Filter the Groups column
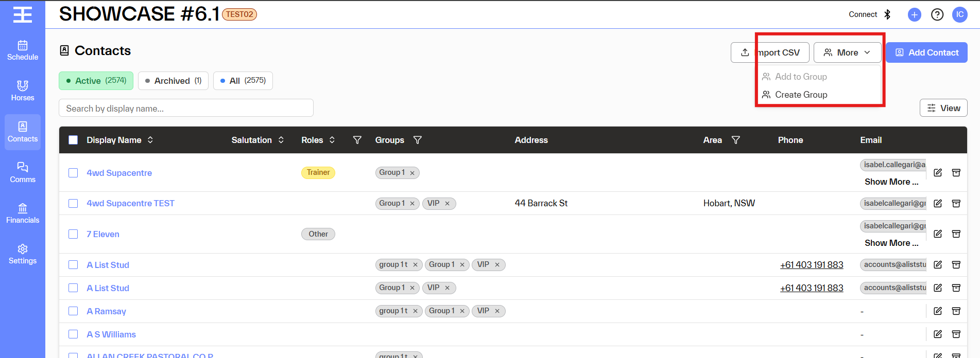Image resolution: width=980 pixels, height=358 pixels. [x=418, y=140]
